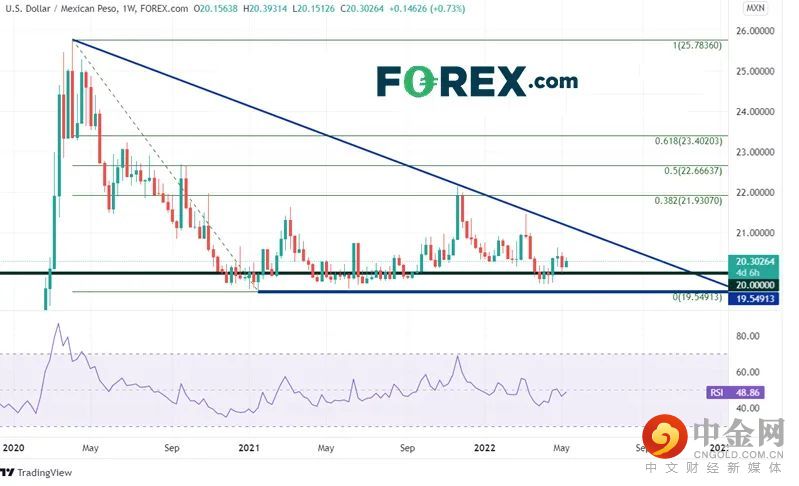The height and width of the screenshot is (486, 799).
Task: Select the 0(19.54913) Fibonacci level label
Action: tap(697, 296)
